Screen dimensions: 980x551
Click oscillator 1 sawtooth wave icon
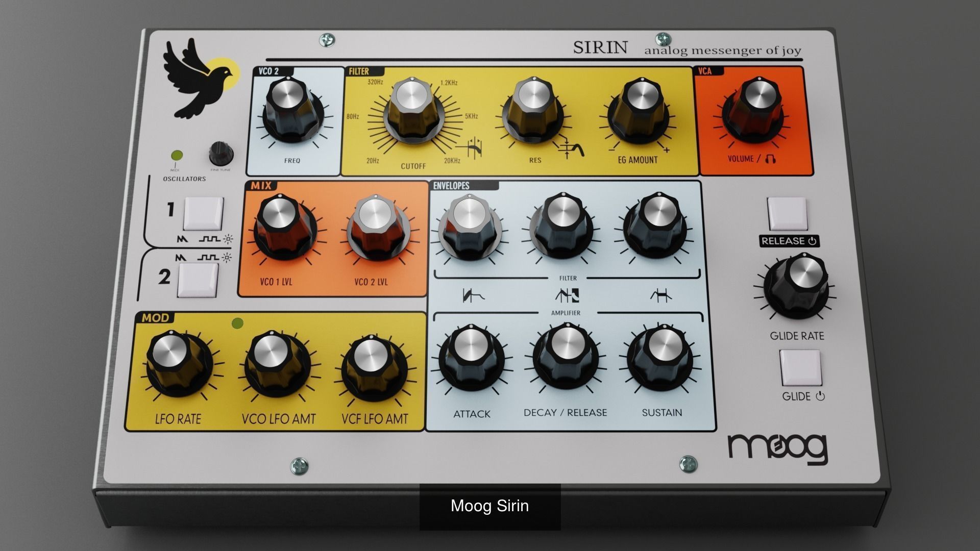(182, 239)
